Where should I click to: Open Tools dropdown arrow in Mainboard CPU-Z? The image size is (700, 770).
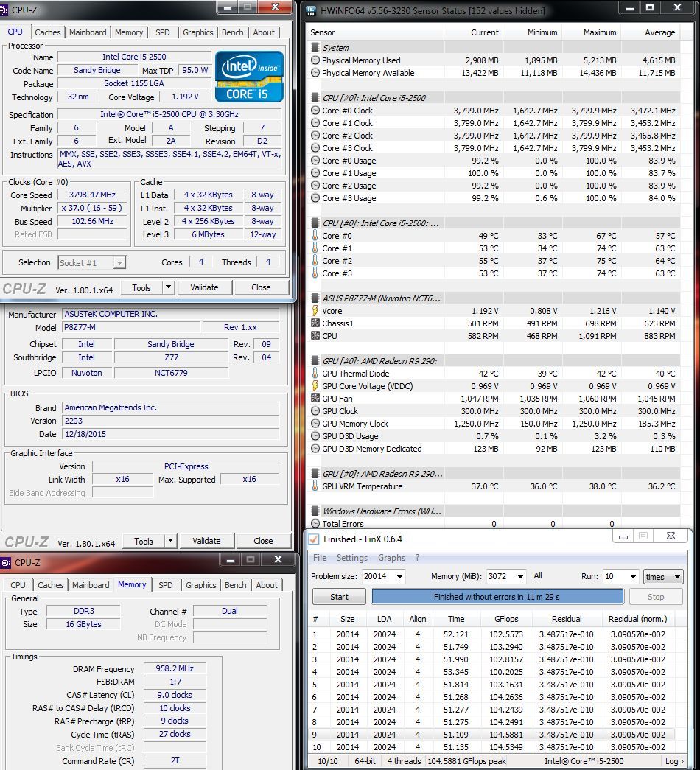coord(170,541)
